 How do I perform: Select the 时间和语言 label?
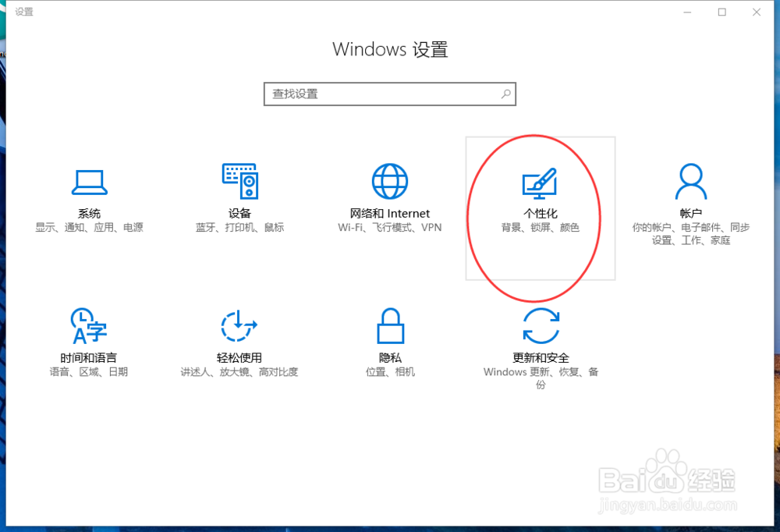(89, 358)
